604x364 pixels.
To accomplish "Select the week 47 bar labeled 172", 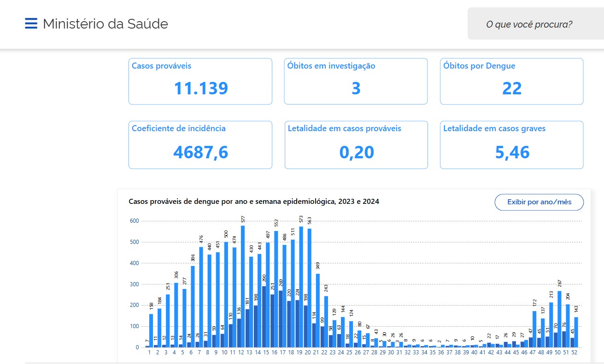I will [x=534, y=329].
